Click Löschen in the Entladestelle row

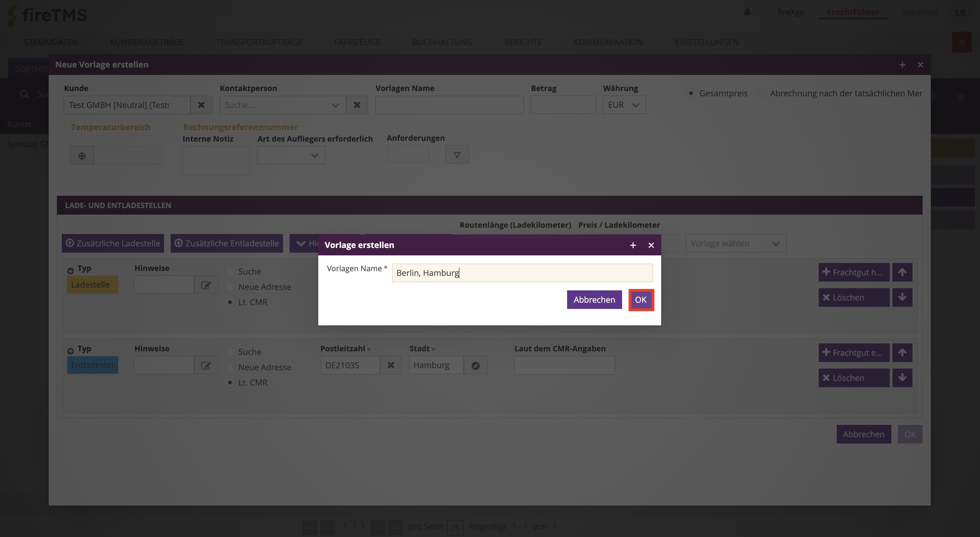point(854,378)
